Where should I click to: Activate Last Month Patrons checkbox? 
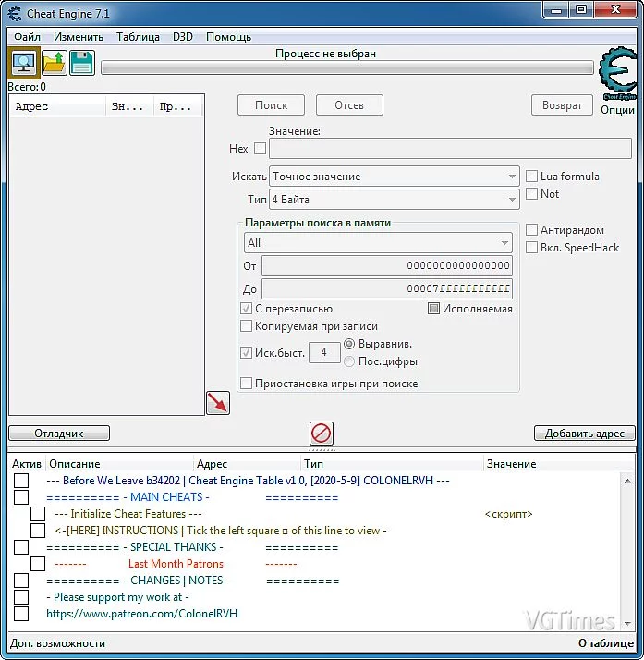38,564
